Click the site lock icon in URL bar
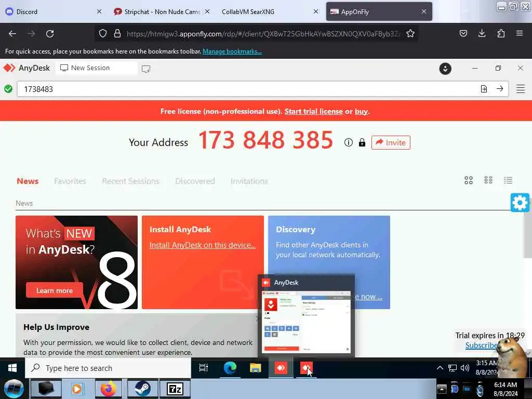 [x=117, y=34]
